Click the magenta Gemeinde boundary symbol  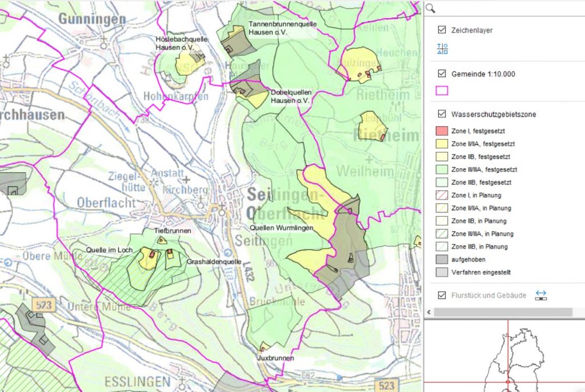(442, 90)
